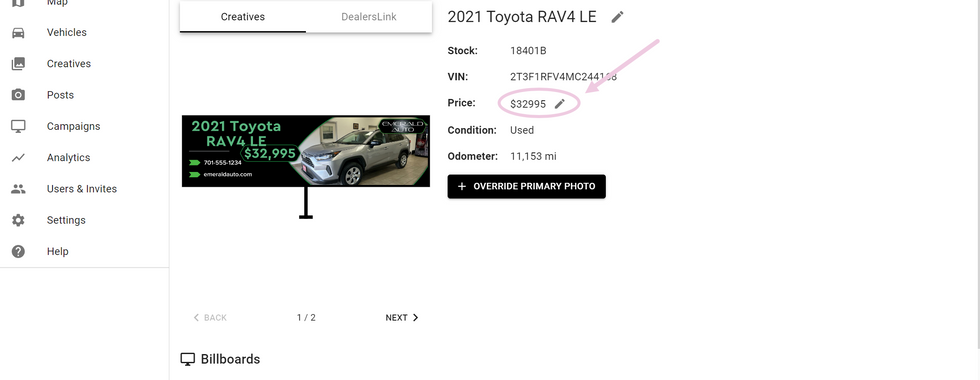Click the RAV4 billboard creative preview
The height and width of the screenshot is (380, 980).
[306, 151]
